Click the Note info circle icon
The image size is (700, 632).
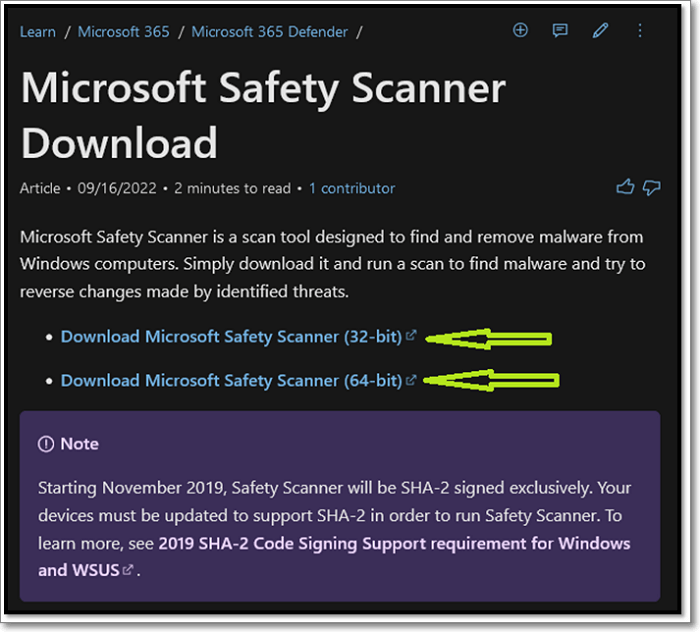[x=46, y=443]
